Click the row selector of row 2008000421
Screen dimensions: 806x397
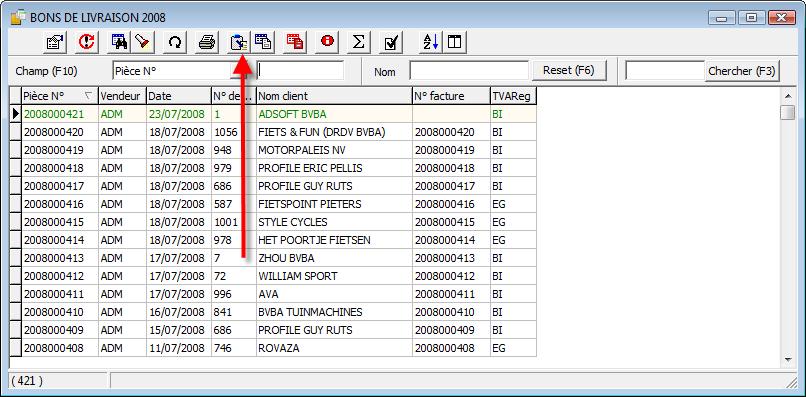click(x=15, y=114)
